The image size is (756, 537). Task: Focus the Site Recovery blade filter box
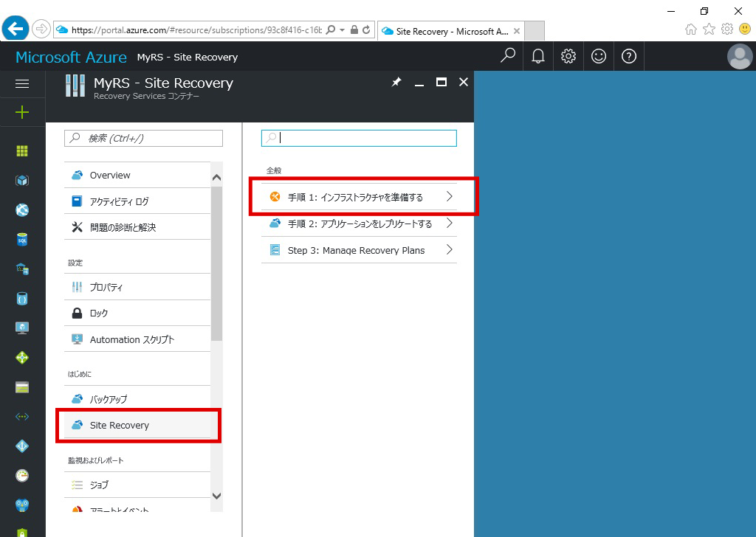tap(359, 138)
